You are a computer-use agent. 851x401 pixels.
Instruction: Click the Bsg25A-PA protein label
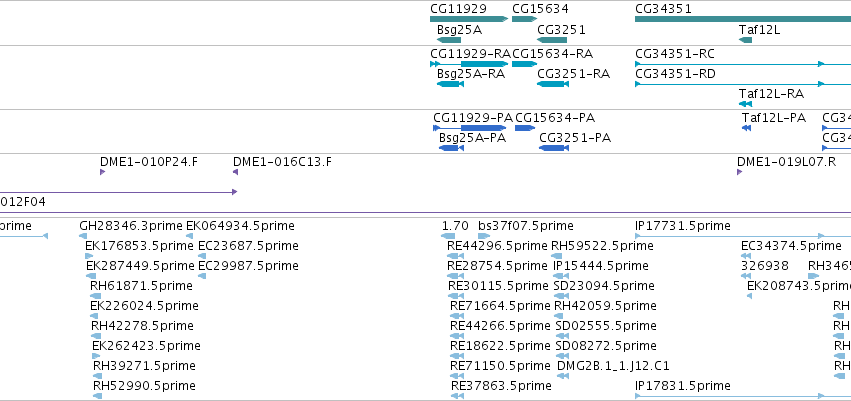pos(472,138)
